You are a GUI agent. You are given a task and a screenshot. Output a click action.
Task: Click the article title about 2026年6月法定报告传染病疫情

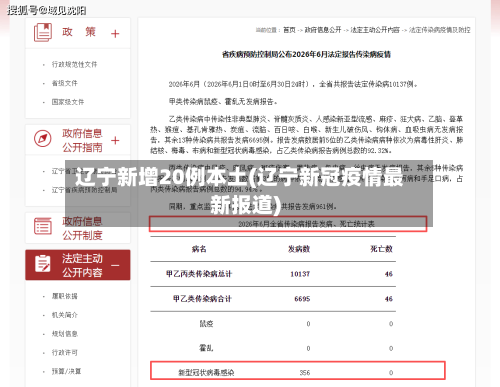click(x=306, y=54)
